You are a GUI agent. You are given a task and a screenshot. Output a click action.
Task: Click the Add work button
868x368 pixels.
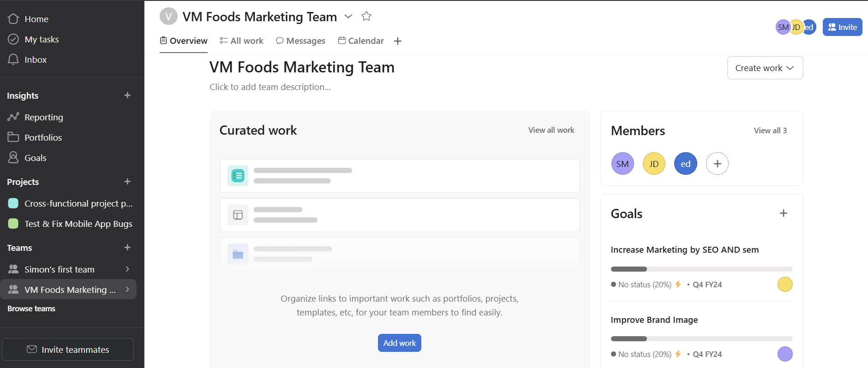(x=400, y=343)
